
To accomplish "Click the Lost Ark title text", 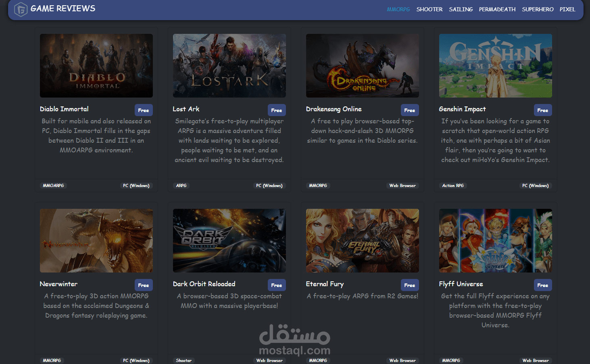I will point(186,109).
